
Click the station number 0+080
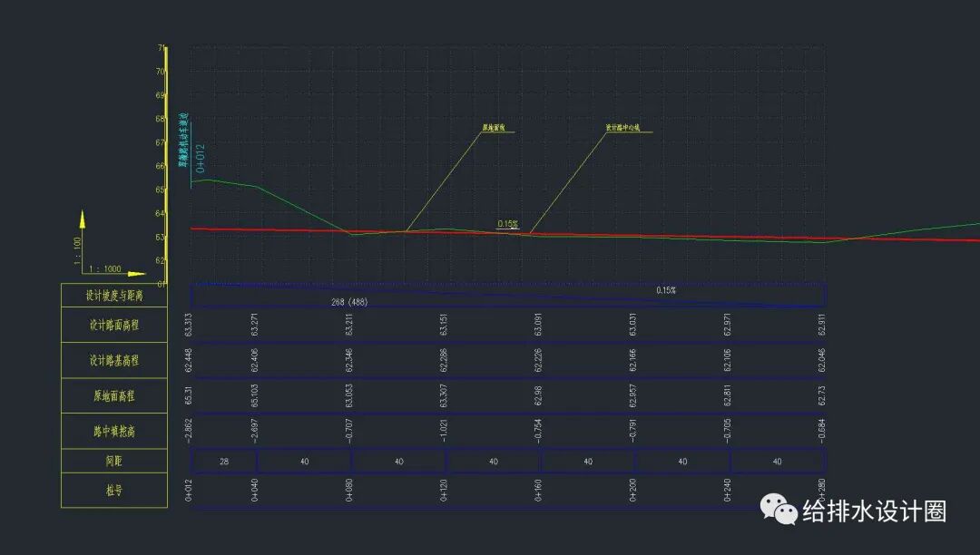click(x=348, y=490)
